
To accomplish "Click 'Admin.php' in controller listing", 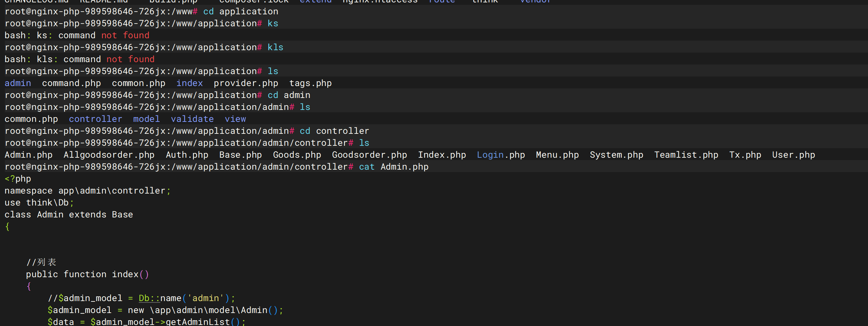I will click(29, 155).
